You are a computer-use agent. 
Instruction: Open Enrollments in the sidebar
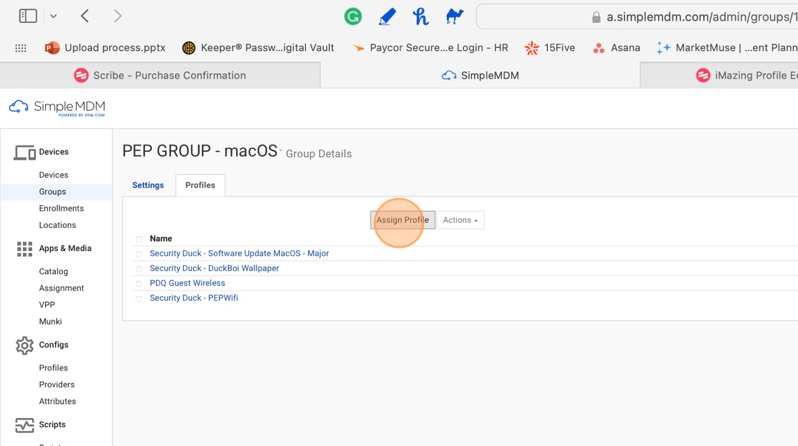pos(61,208)
